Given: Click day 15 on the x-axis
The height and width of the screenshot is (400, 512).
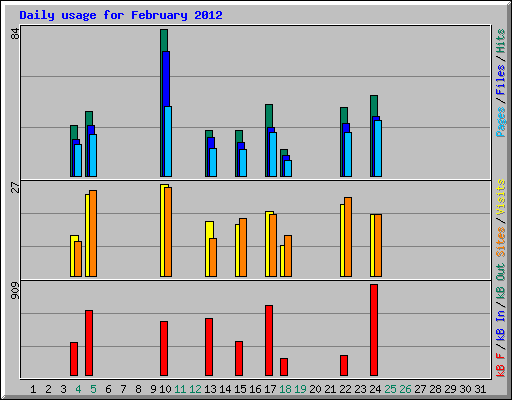Looking at the screenshot, I should point(240,389).
